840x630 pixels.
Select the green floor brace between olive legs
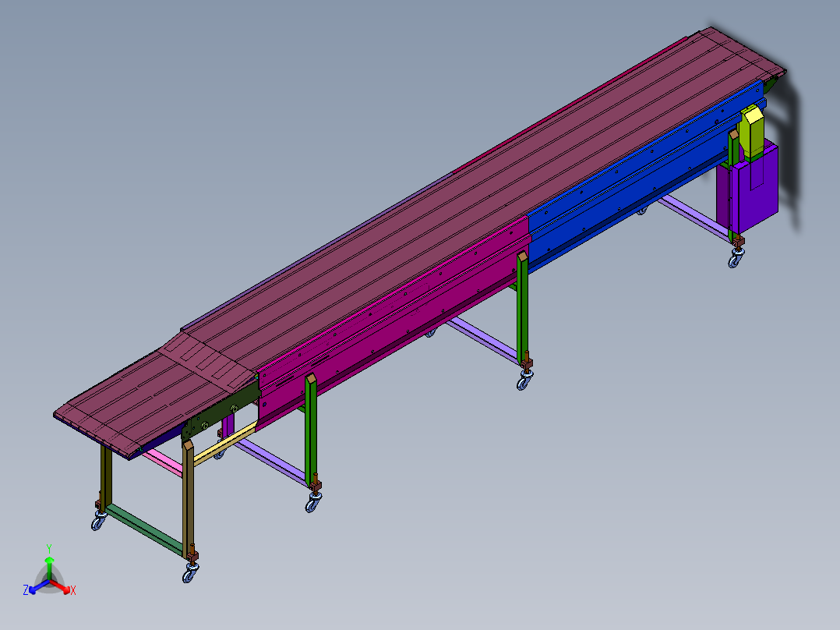(144, 529)
